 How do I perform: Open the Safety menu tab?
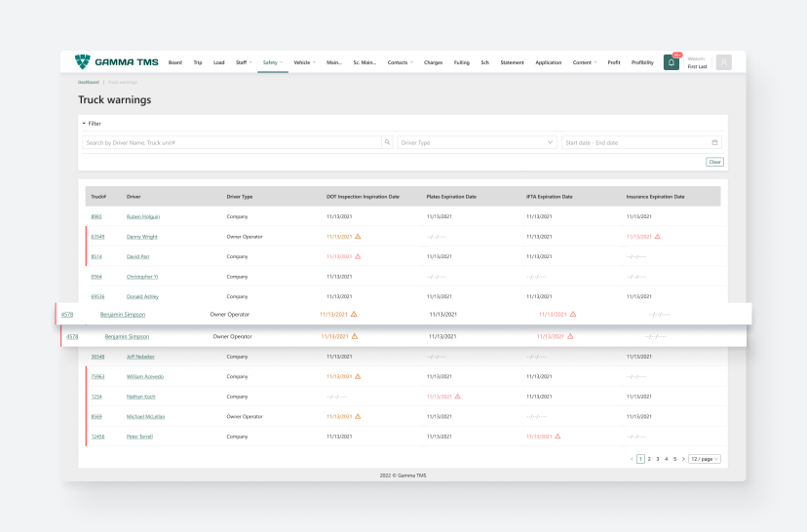tap(272, 62)
